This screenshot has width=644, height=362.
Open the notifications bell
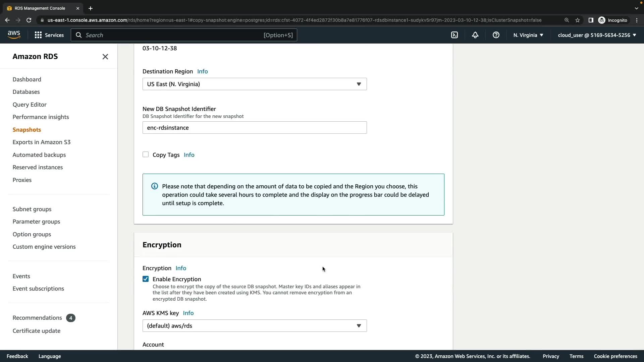(475, 35)
